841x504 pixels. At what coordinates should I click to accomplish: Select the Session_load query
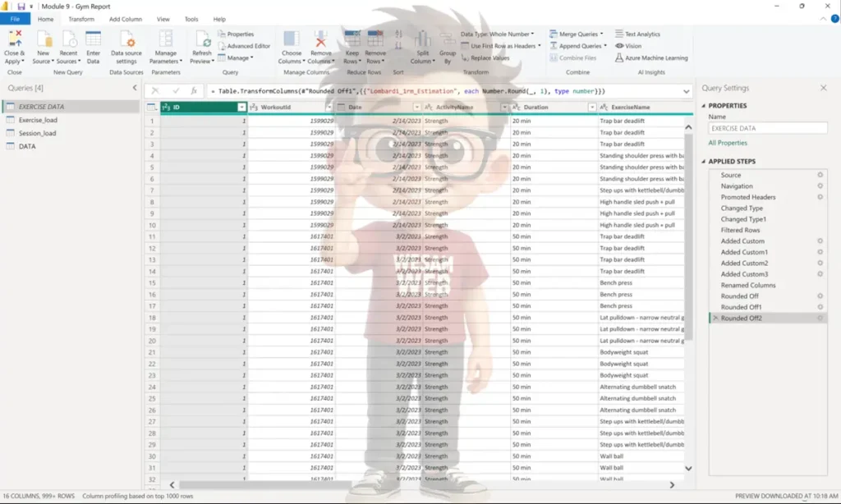click(38, 133)
